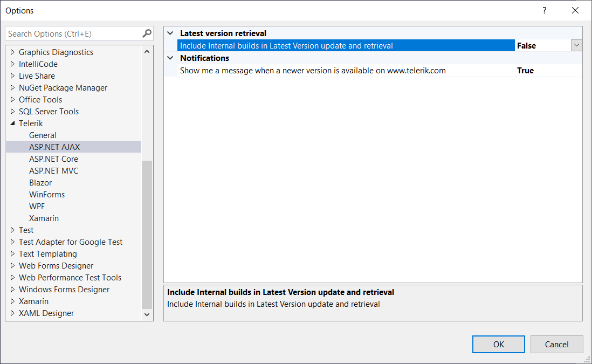Collapse the Telerik tree node
This screenshot has width=592, height=364.
pos(13,123)
